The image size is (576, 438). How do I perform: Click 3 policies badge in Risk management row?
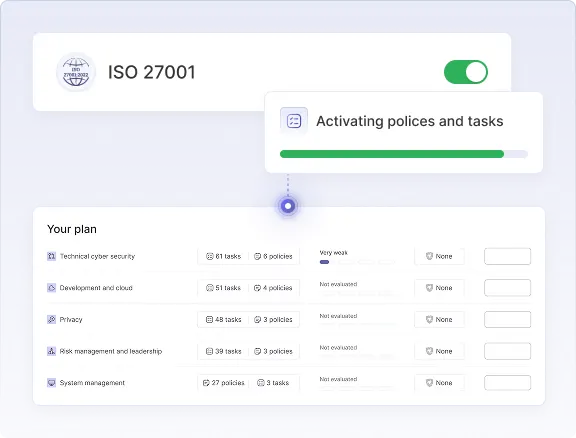tap(273, 351)
